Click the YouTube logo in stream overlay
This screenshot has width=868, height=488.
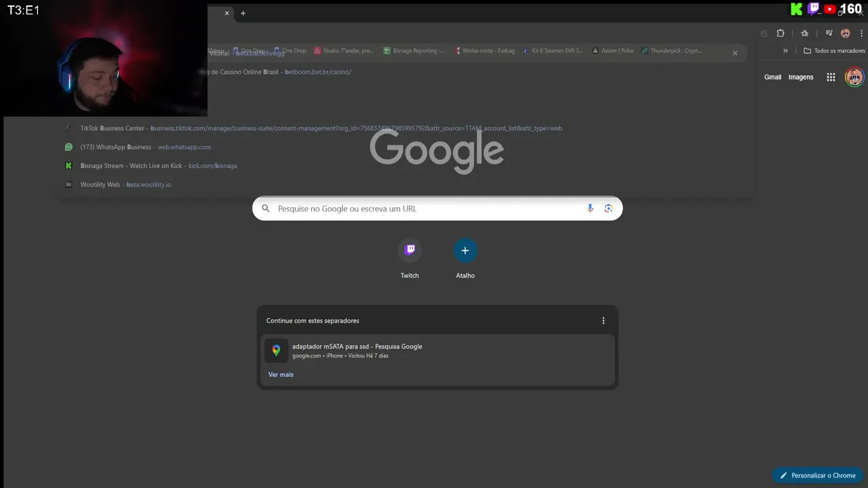click(x=830, y=9)
